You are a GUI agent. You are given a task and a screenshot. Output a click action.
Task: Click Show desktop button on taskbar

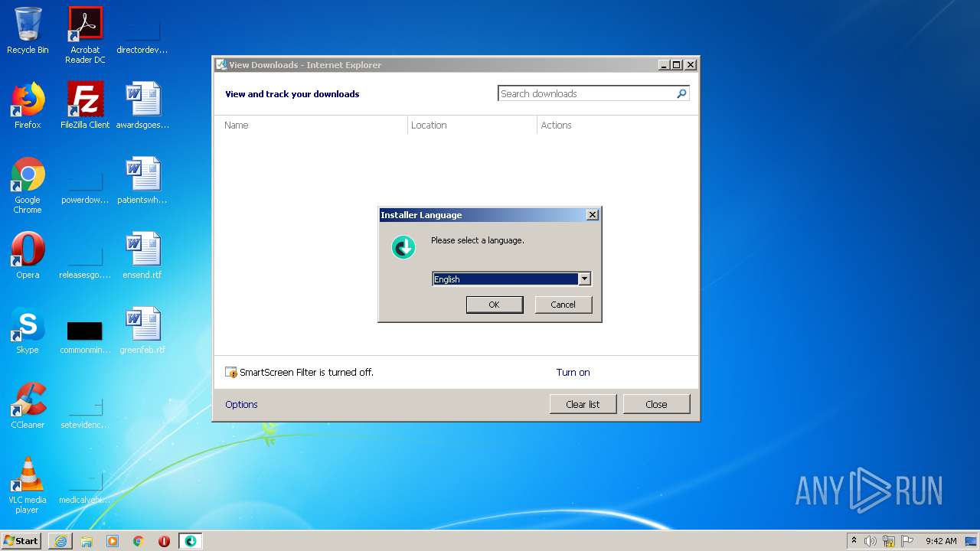pos(972,541)
